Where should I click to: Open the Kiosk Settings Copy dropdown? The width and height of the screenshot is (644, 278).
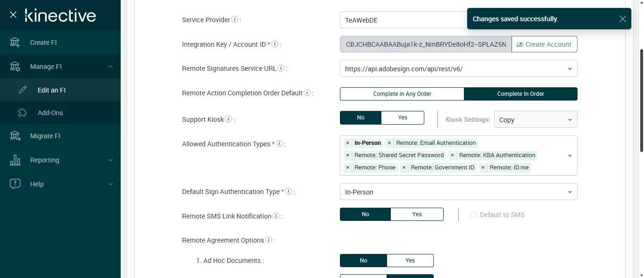570,120
